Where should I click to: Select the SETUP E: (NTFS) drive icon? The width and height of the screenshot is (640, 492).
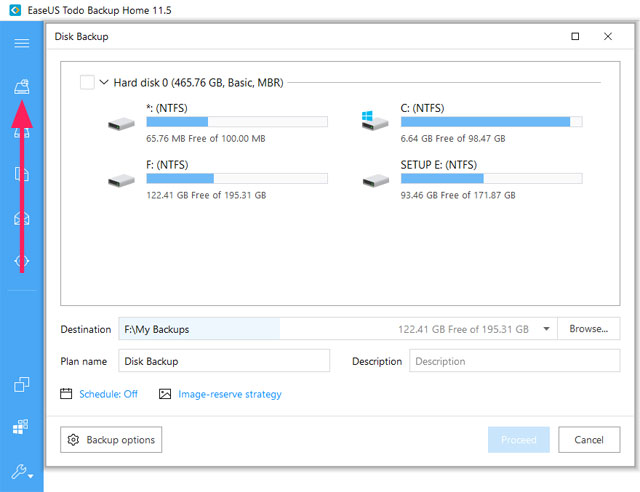coord(376,180)
